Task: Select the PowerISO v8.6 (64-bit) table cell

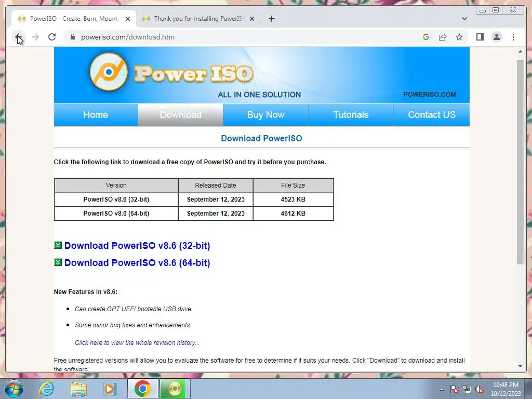Action: click(x=116, y=214)
